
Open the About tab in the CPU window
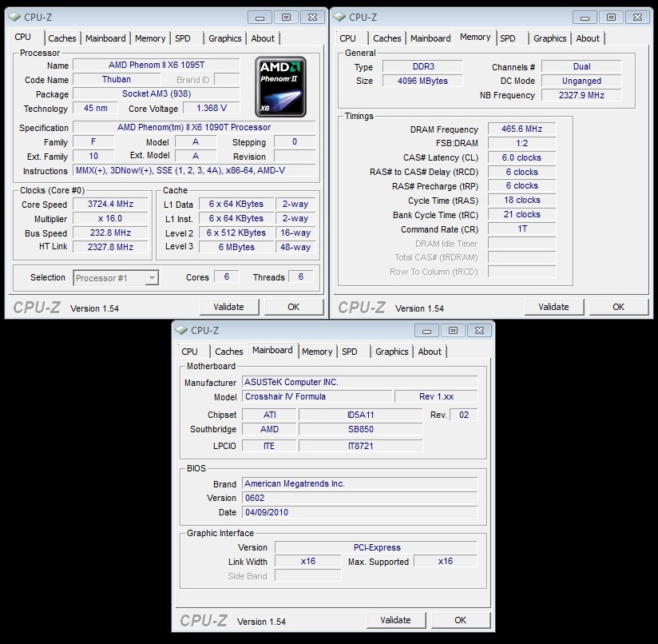[263, 38]
